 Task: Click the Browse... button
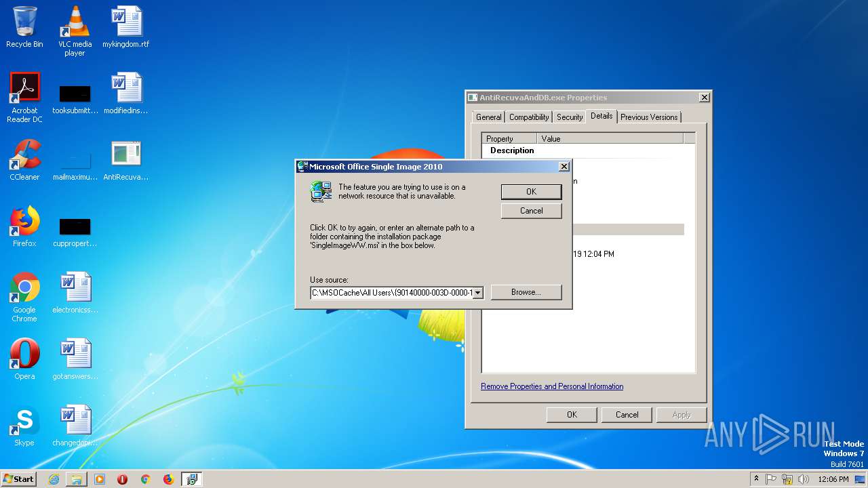tap(526, 292)
